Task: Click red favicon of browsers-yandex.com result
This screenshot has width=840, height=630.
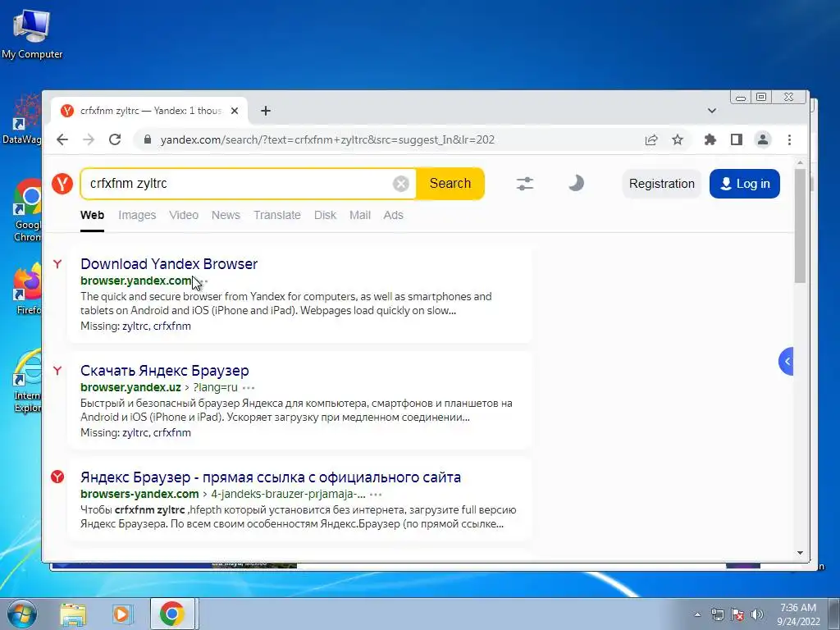Action: click(x=57, y=477)
